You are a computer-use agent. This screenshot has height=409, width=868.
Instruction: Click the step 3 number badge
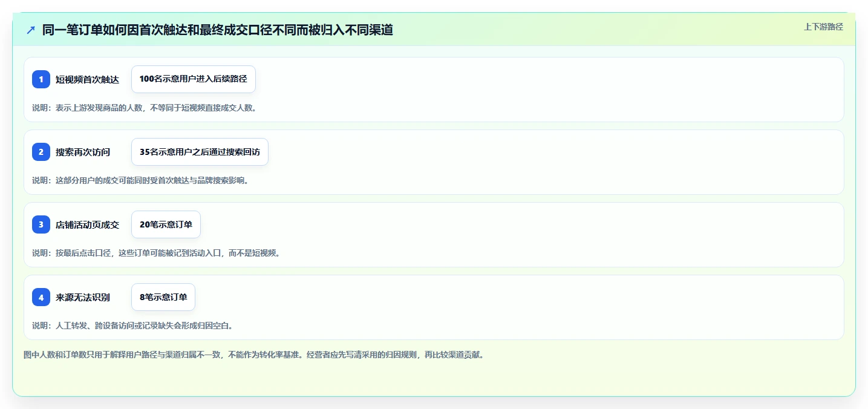[x=41, y=224]
